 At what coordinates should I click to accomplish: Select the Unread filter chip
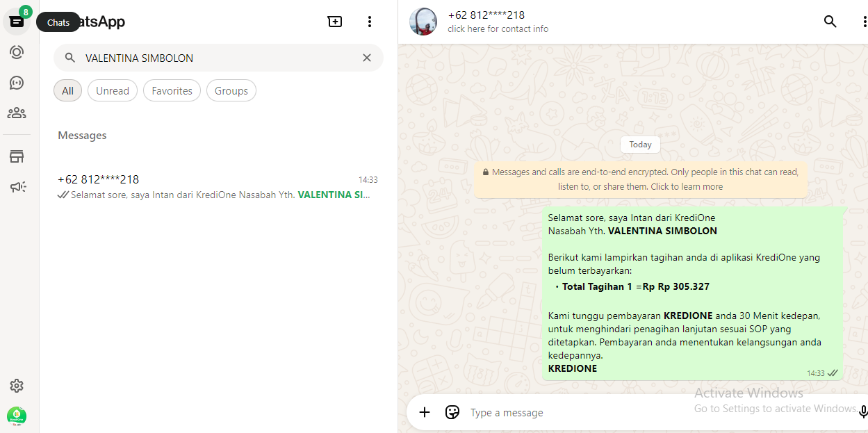113,90
